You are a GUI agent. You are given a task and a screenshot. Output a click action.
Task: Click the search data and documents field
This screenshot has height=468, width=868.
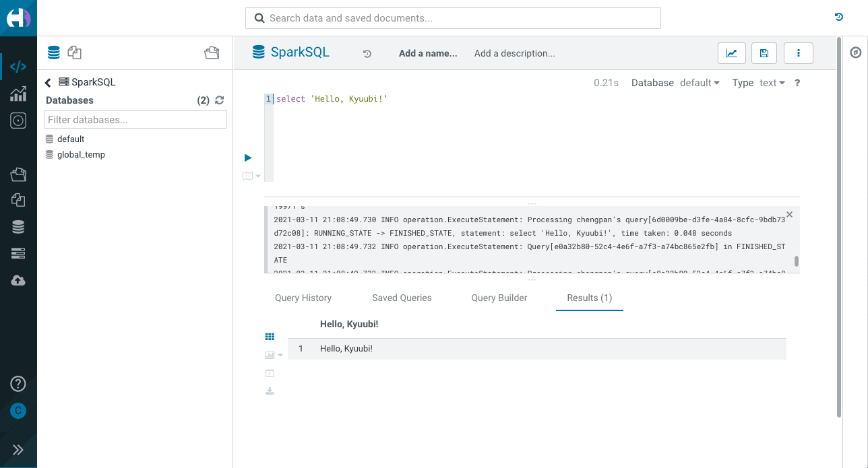click(x=453, y=18)
